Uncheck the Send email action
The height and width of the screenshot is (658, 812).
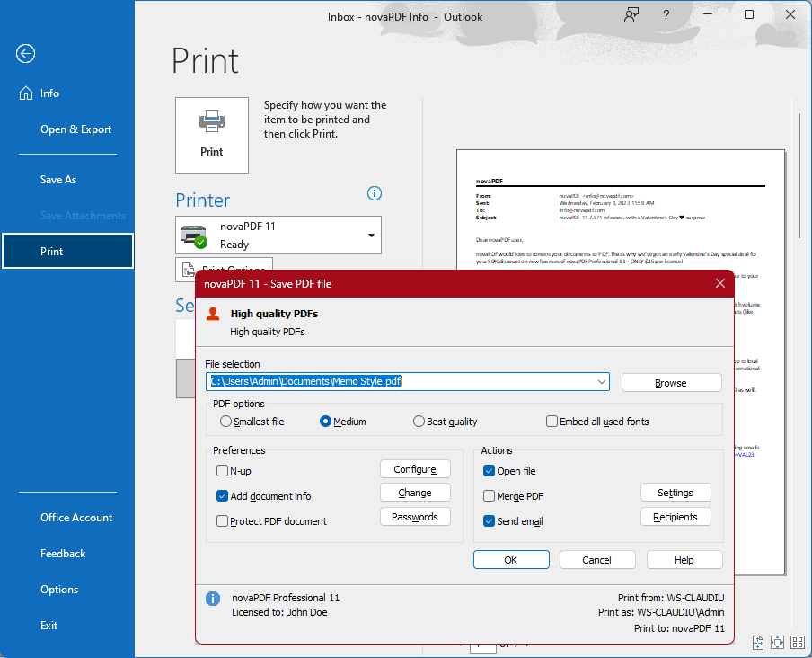(x=489, y=521)
